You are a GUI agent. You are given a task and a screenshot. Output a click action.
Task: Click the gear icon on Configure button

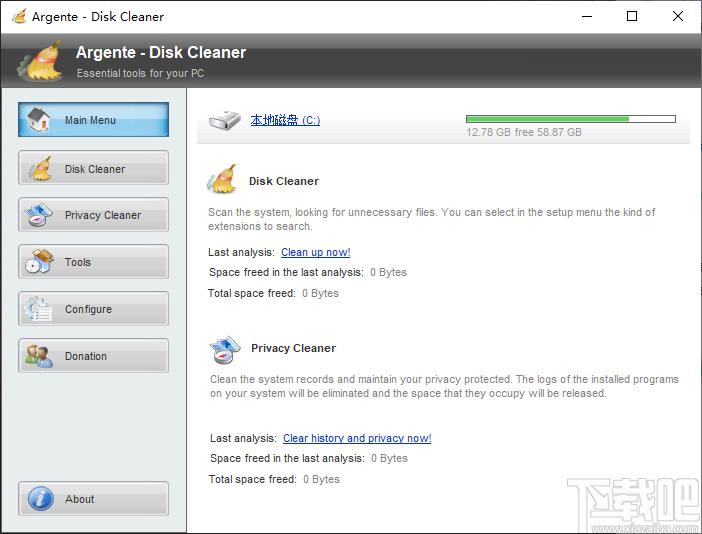coord(38,309)
